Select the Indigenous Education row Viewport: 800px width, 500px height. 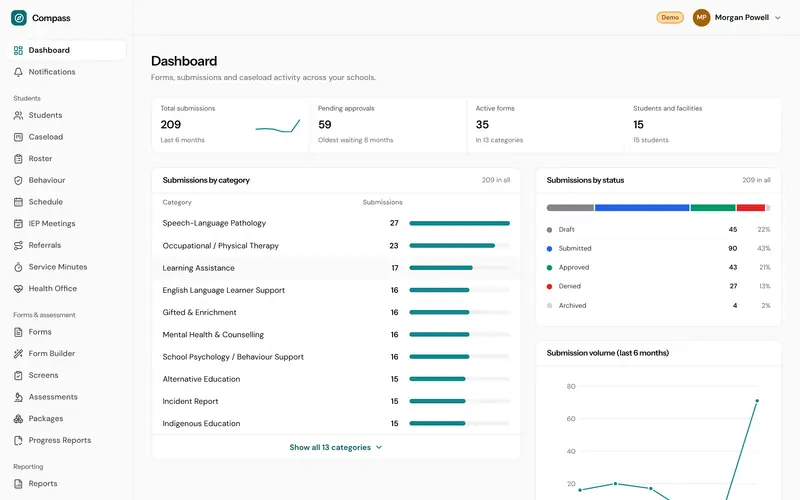(336, 424)
